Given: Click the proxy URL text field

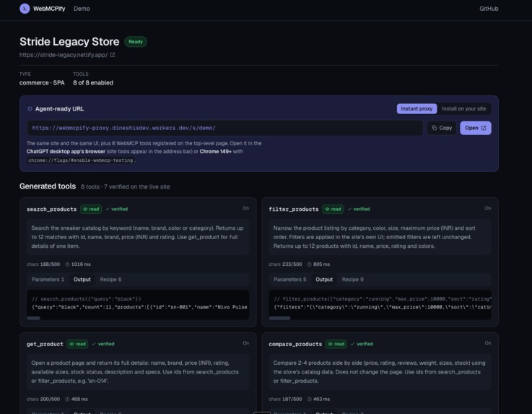Looking at the screenshot, I should pos(225,128).
